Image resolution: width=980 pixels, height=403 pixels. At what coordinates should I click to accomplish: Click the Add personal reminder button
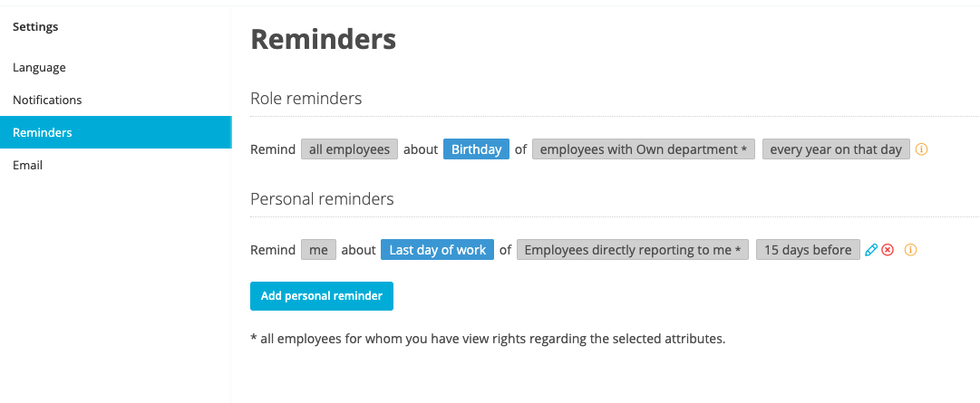pyautogui.click(x=321, y=296)
